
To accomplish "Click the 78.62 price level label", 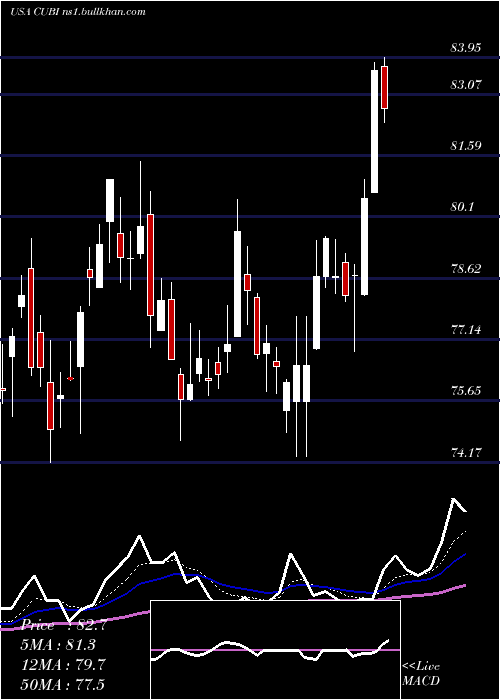I will click(466, 268).
